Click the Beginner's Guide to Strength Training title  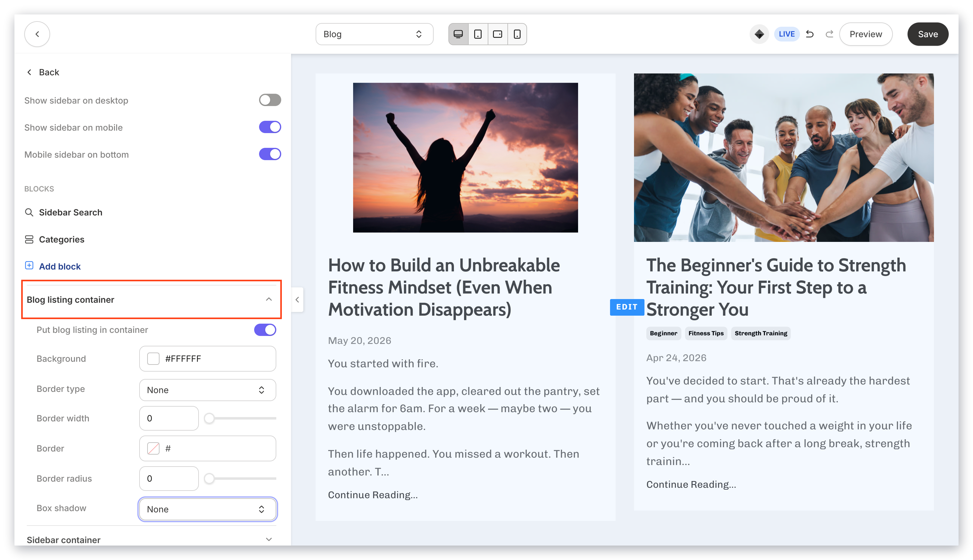click(776, 287)
